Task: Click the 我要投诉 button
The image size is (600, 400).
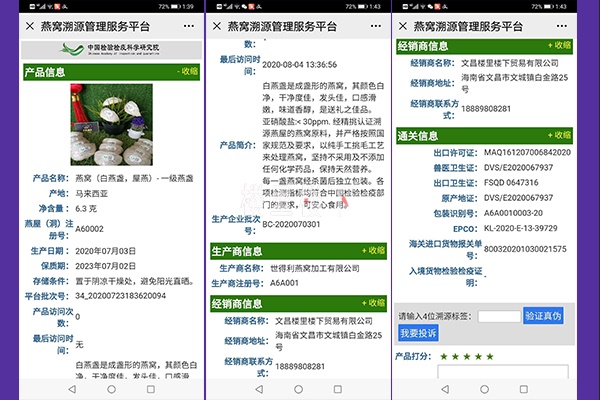Action: point(418,333)
